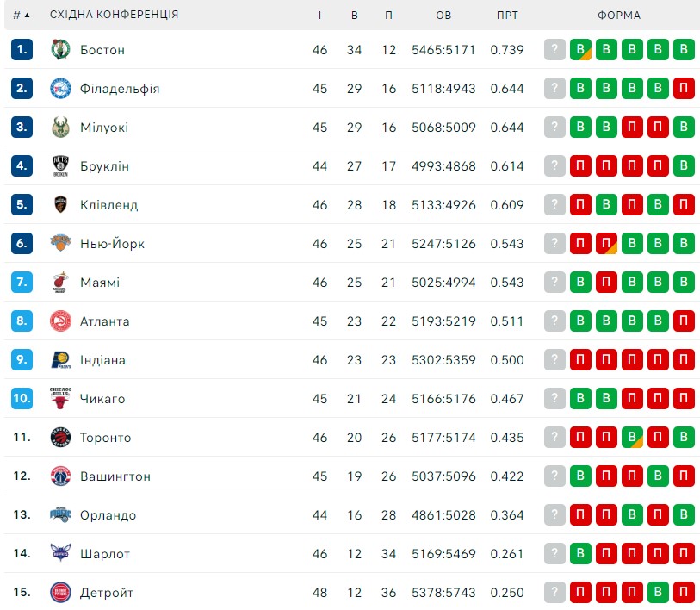Click the New York Knicks logo
Screen dimensions: 700x610
[x=60, y=244]
